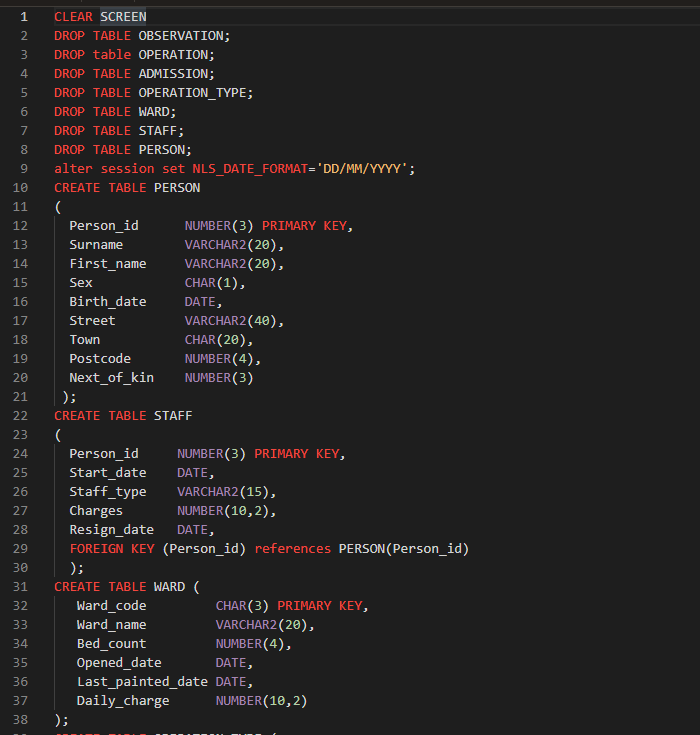Click the Street column name
The image size is (700, 735).
(x=92, y=321)
